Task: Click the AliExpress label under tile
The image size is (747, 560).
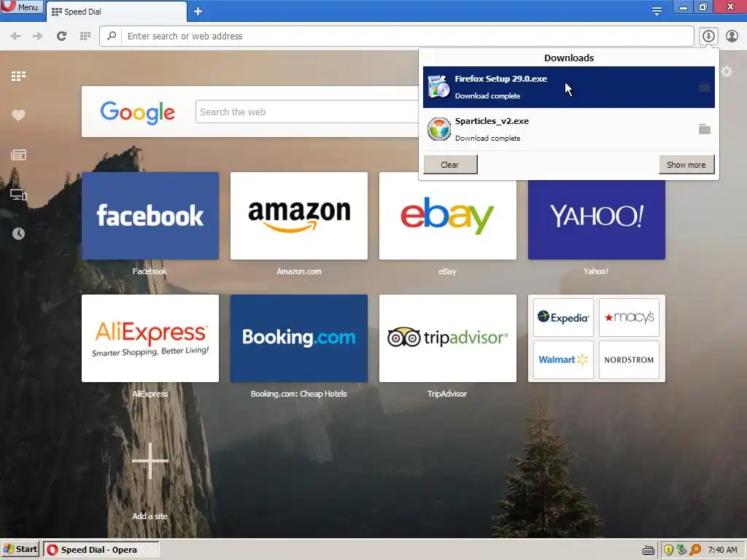Action: pos(150,394)
